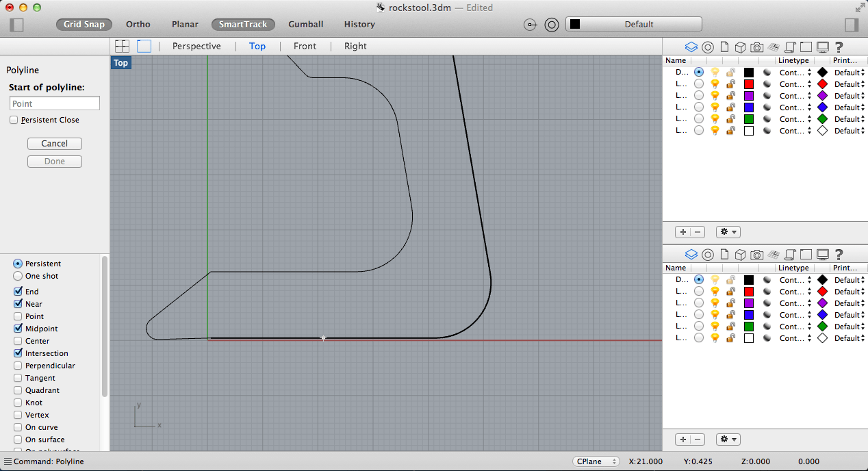The width and height of the screenshot is (868, 471).
Task: Open the camera icon in the upper panel
Action: click(x=756, y=47)
